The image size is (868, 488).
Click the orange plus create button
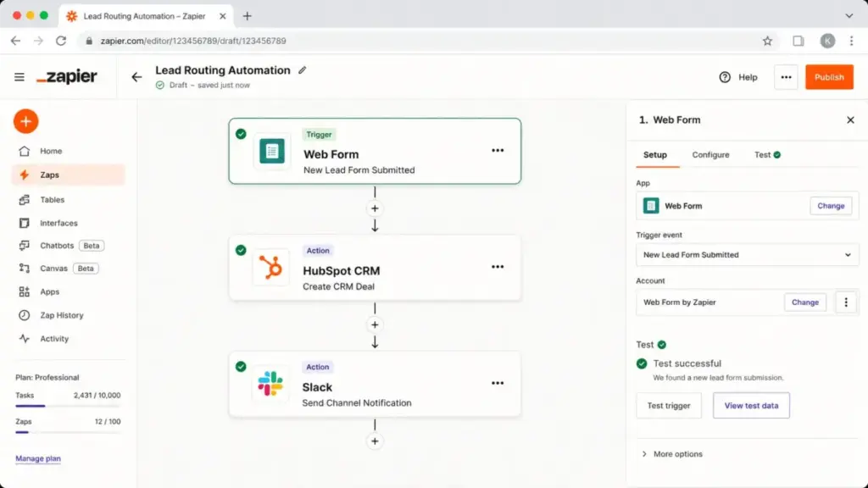pos(26,121)
